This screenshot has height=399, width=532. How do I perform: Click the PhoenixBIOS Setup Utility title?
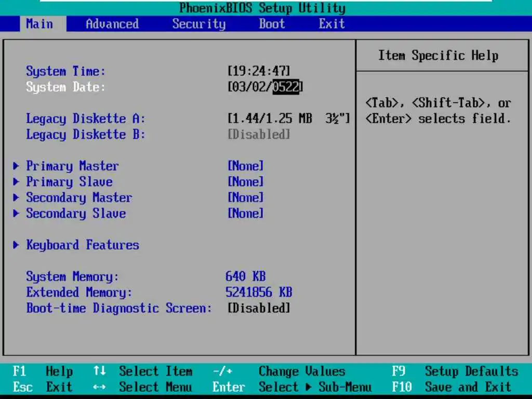tap(262, 8)
